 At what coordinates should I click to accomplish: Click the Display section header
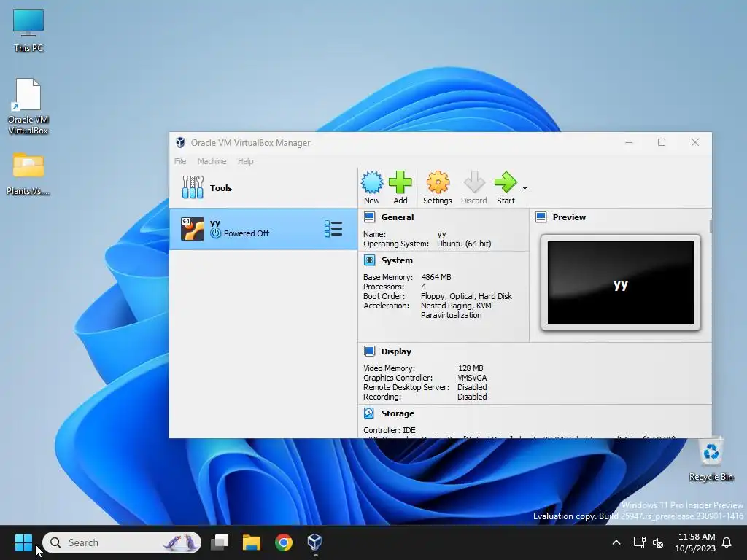(x=396, y=351)
